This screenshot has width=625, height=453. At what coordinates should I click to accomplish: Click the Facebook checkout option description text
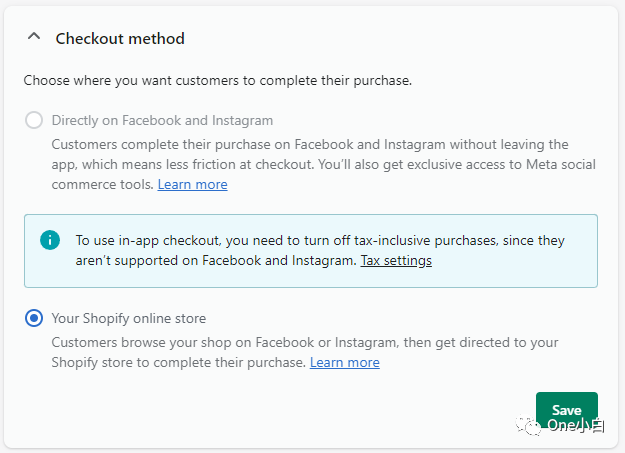point(324,164)
